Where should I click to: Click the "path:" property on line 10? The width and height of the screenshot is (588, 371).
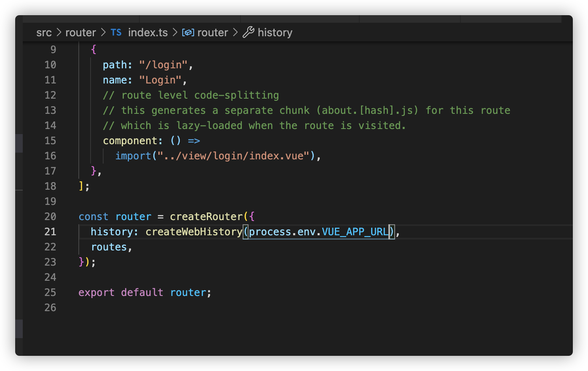tap(118, 65)
